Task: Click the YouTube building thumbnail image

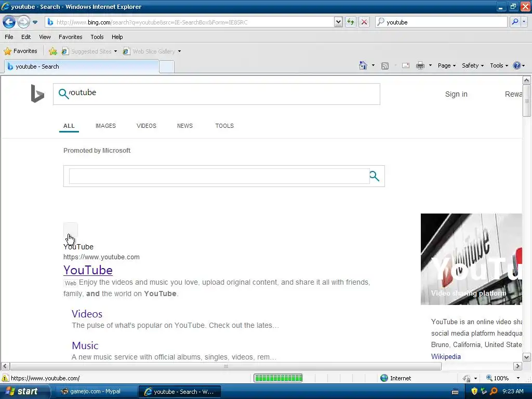Action: point(471,259)
